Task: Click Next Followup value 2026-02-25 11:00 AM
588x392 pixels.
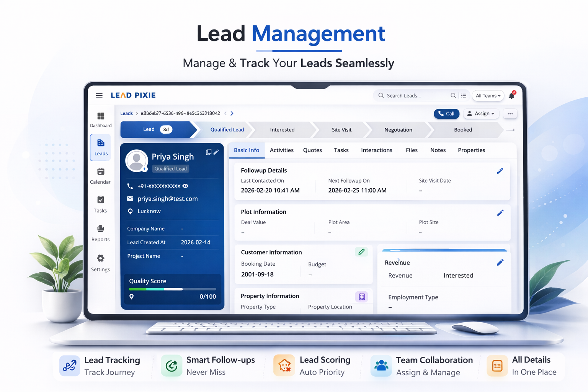Action: [358, 190]
